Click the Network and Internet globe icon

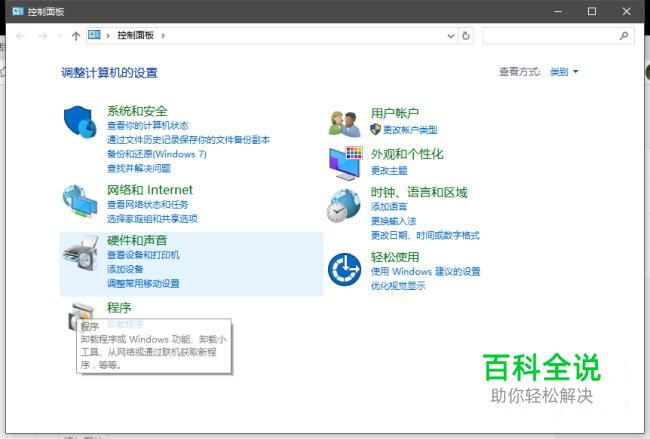click(80, 201)
